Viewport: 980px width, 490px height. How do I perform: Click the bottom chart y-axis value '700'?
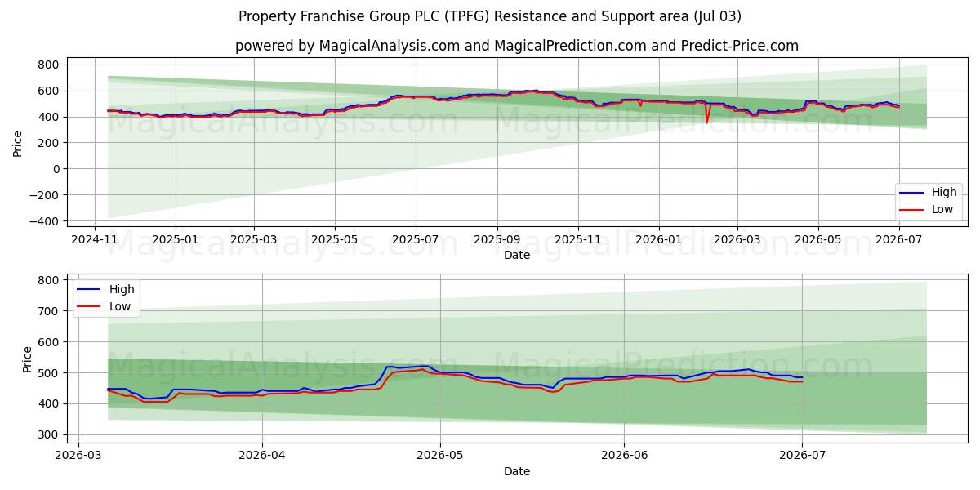pyautogui.click(x=50, y=311)
